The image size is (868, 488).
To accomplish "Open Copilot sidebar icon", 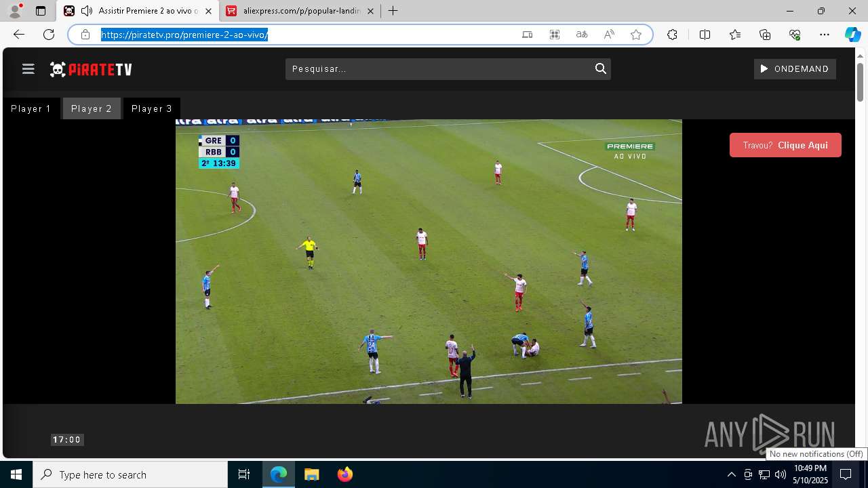I will click(x=852, y=35).
